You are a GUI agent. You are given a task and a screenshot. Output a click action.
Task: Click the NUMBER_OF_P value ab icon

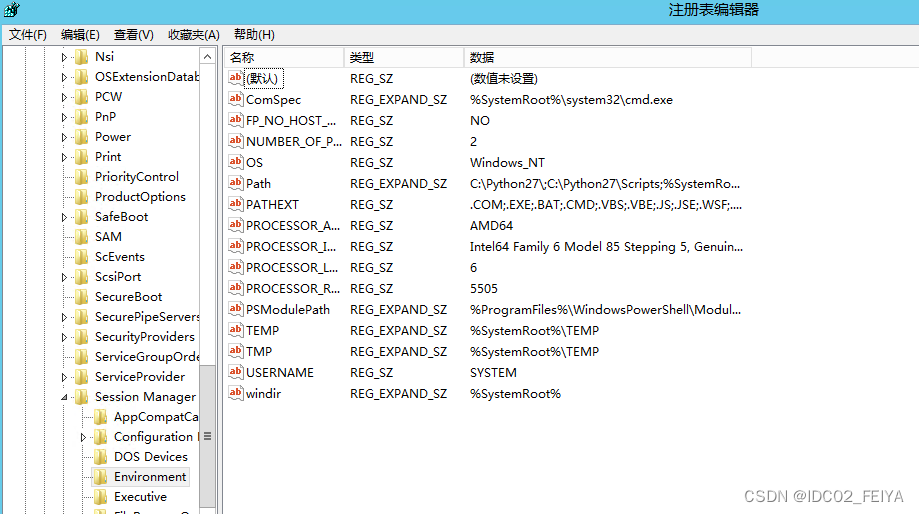236,141
